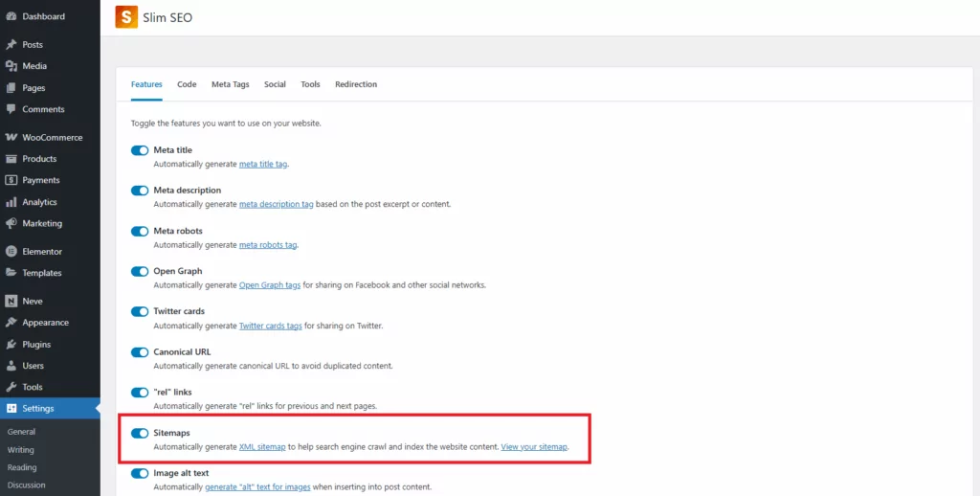Switch to the Meta Tags tab

230,84
